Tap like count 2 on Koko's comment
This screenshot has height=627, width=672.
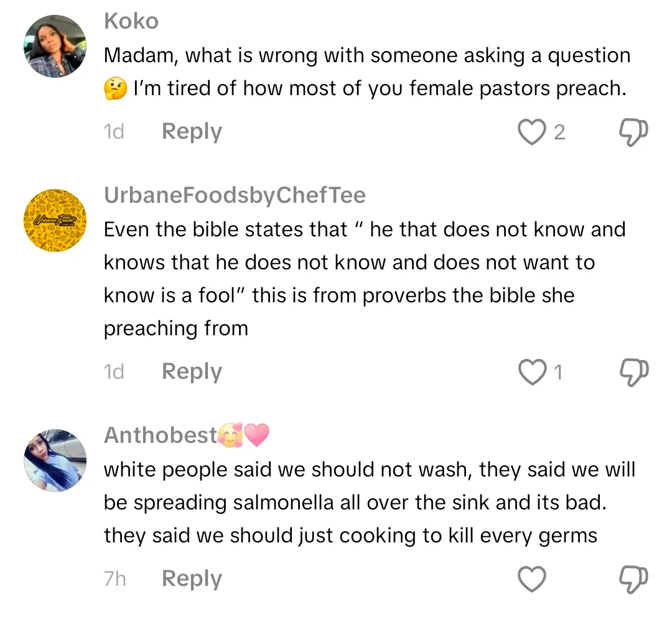559,132
